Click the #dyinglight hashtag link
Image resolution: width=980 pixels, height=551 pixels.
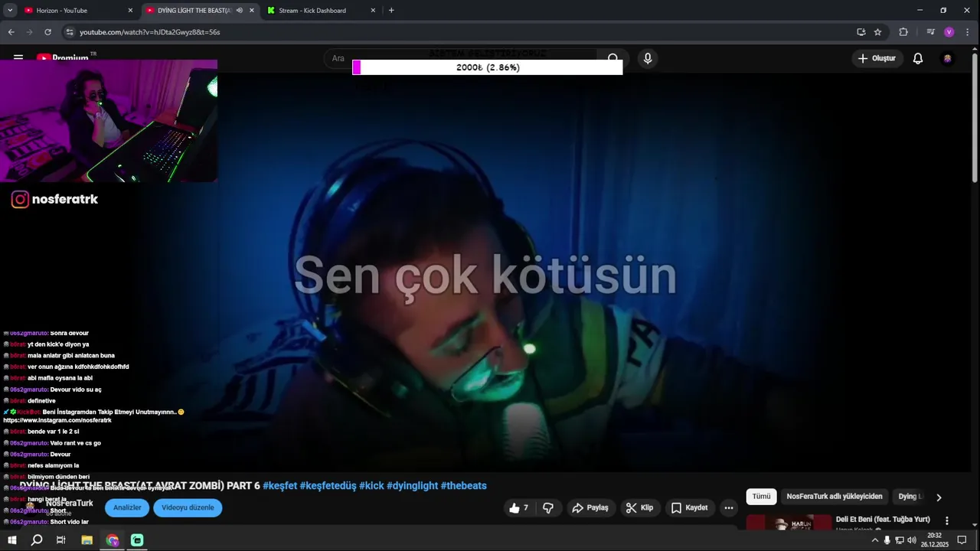coord(412,486)
